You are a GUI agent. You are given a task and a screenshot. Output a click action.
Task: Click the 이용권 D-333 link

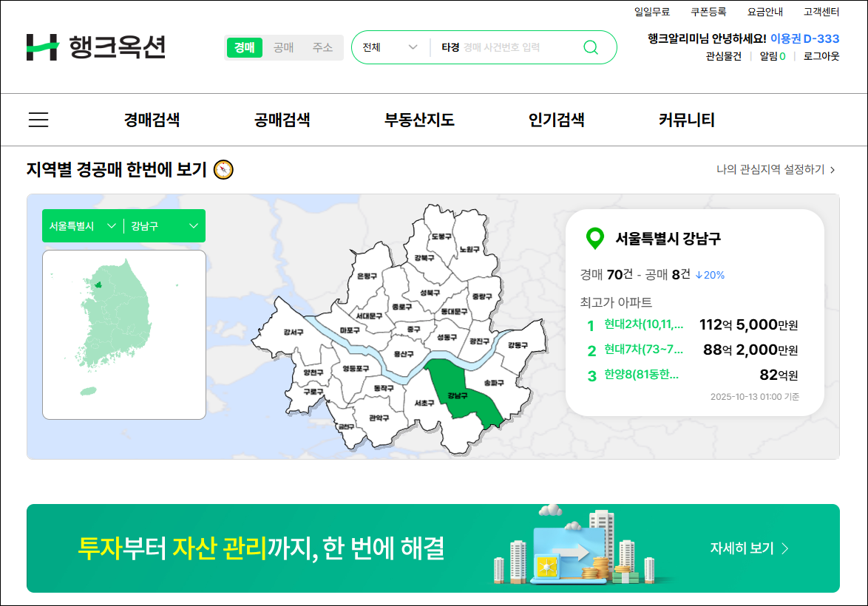tap(805, 38)
